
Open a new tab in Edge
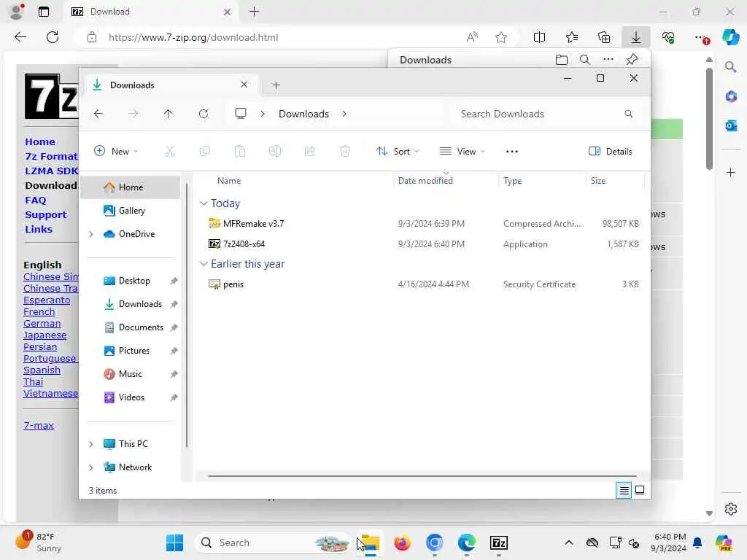[255, 12]
